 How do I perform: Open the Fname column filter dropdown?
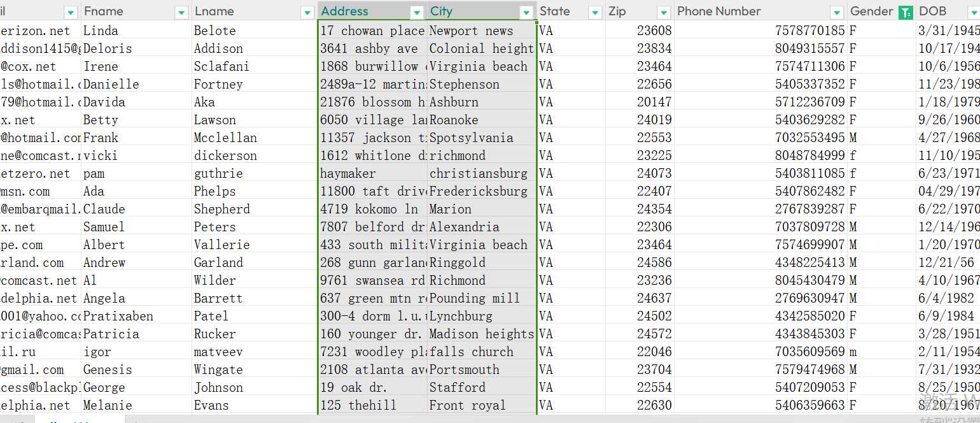click(x=181, y=12)
